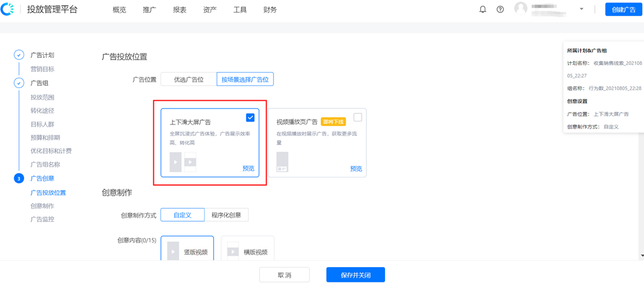Click the 取消 button
The height and width of the screenshot is (286, 644).
pos(284,275)
